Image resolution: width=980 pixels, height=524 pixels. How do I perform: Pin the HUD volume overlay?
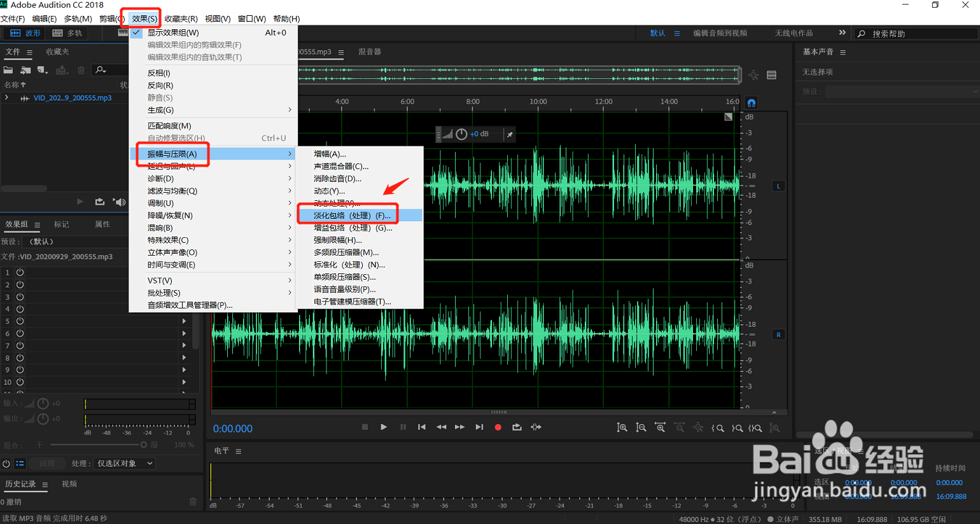(x=509, y=134)
